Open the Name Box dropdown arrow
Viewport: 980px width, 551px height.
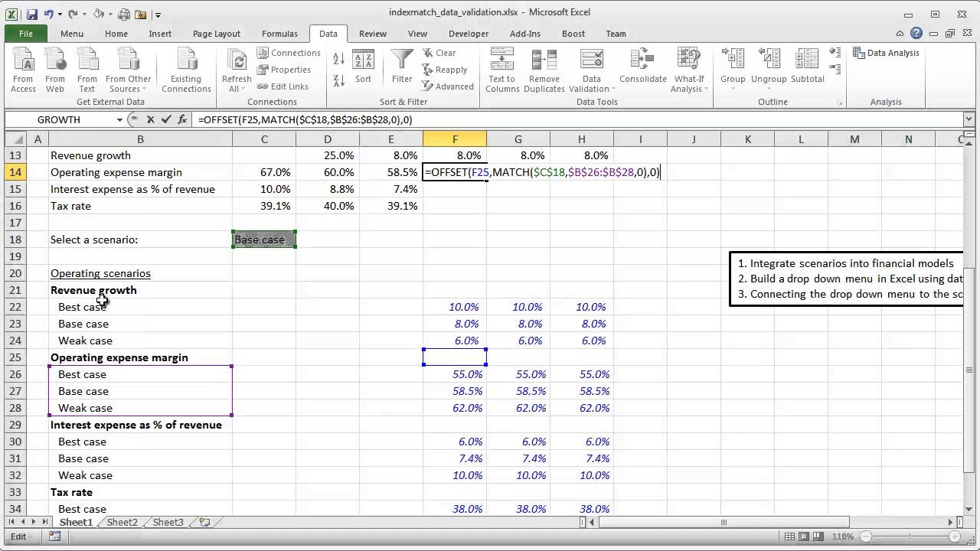click(119, 119)
